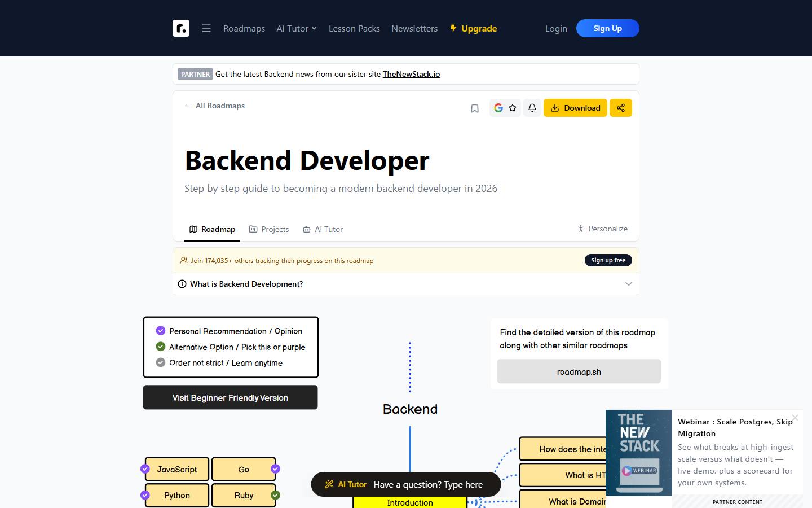Toggle the JavaScript node checkmark
812x508 pixels.
point(145,469)
